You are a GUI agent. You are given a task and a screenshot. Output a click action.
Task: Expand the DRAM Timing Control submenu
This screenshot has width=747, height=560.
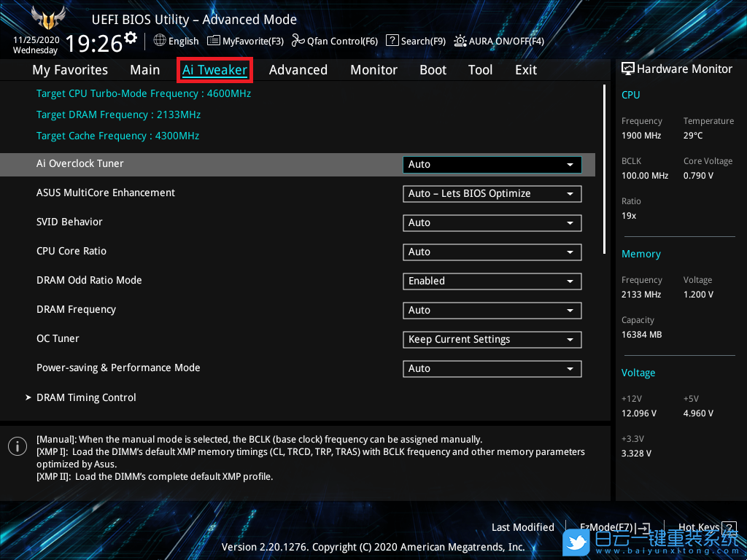[x=86, y=397]
